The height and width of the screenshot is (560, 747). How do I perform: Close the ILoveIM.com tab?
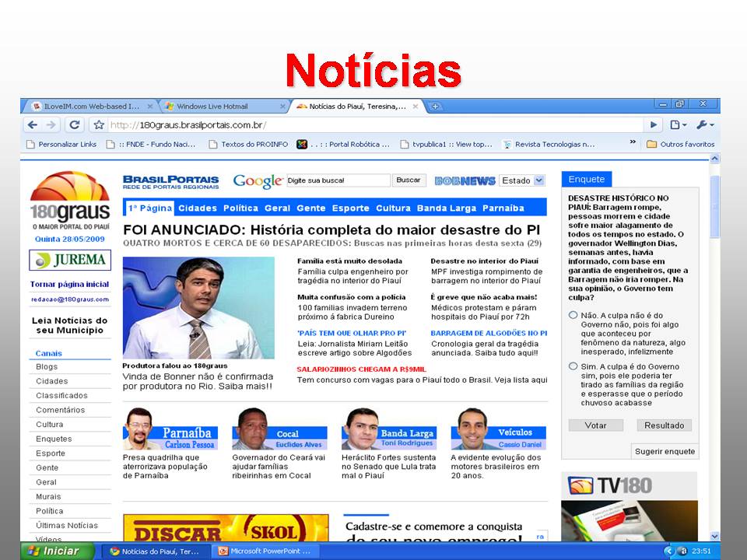[x=150, y=107]
